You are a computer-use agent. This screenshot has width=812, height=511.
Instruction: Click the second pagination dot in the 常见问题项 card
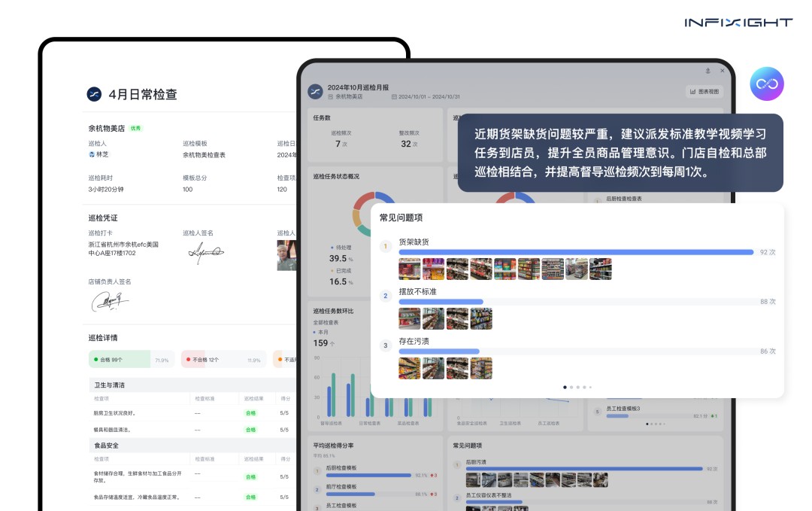tap(571, 387)
